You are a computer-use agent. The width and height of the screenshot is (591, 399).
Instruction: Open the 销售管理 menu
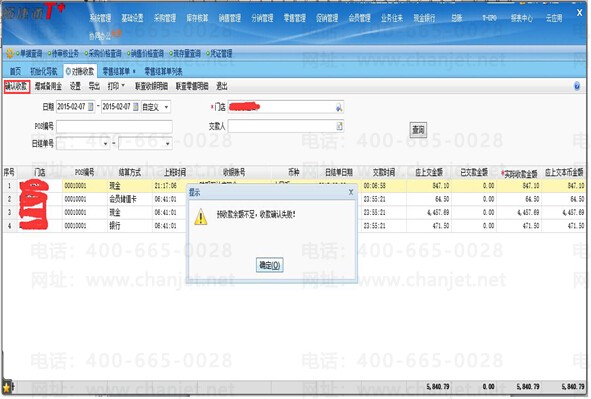pyautogui.click(x=230, y=18)
